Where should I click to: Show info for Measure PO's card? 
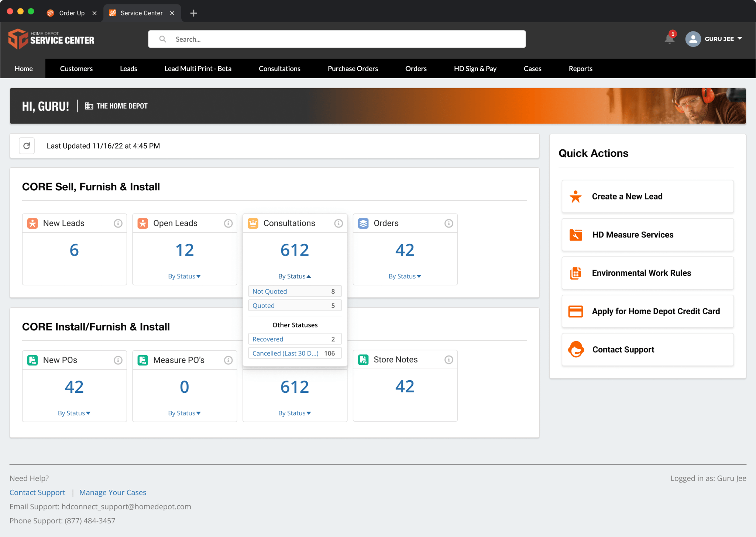tap(228, 360)
